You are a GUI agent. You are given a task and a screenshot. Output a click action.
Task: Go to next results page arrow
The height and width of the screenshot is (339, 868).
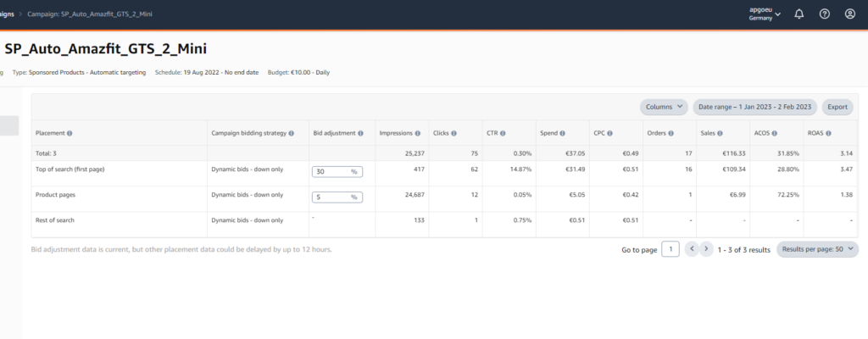click(706, 249)
